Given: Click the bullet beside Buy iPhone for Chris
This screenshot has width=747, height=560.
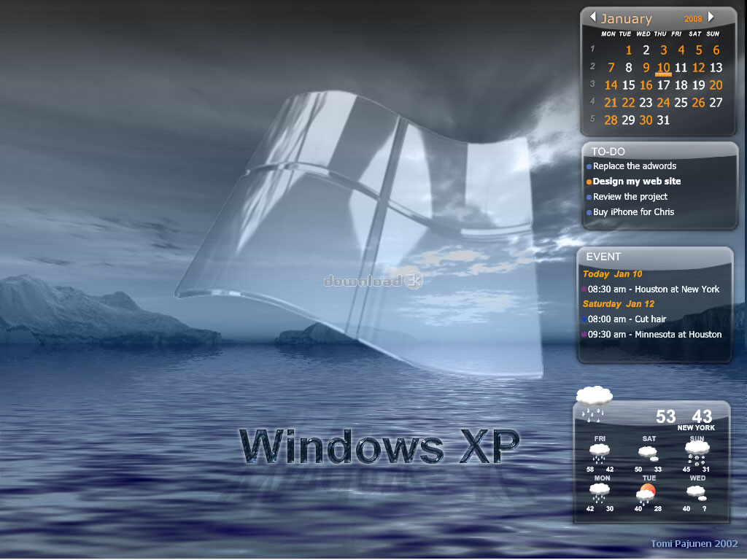Looking at the screenshot, I should [x=589, y=212].
